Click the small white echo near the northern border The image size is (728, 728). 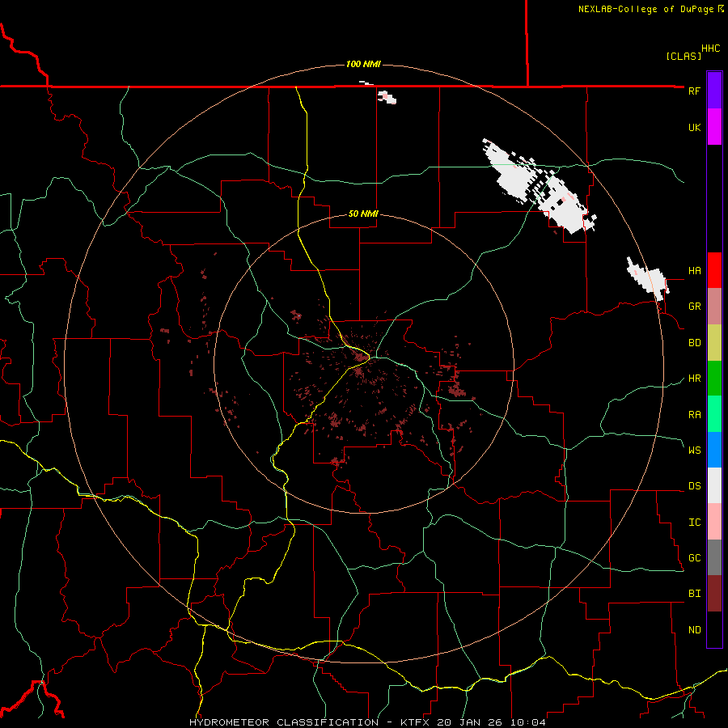(387, 97)
